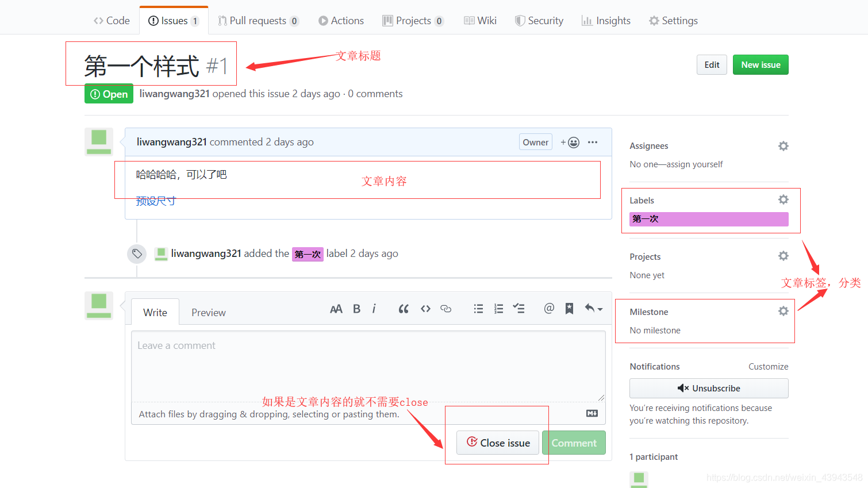Apply bold text formatting
The height and width of the screenshot is (488, 868).
(356, 309)
